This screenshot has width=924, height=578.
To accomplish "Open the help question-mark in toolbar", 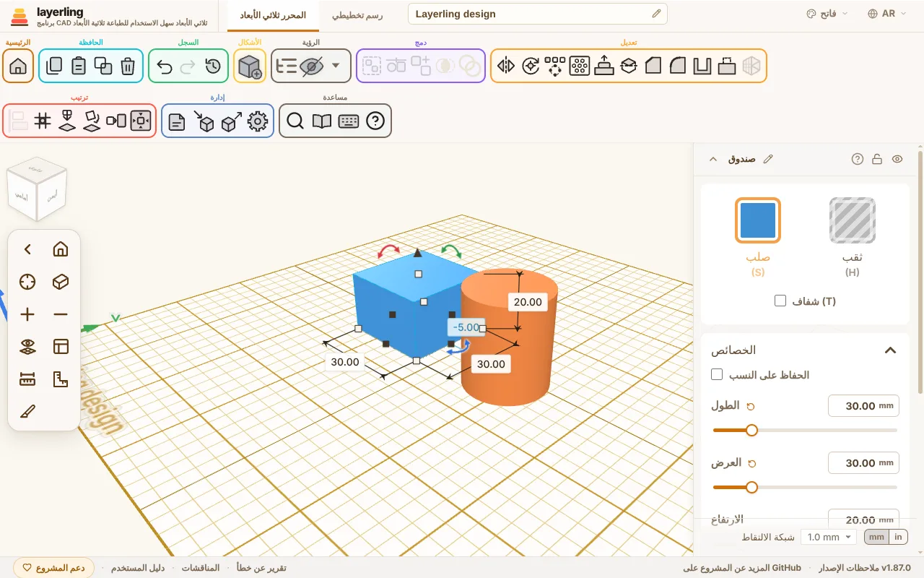I will (375, 121).
